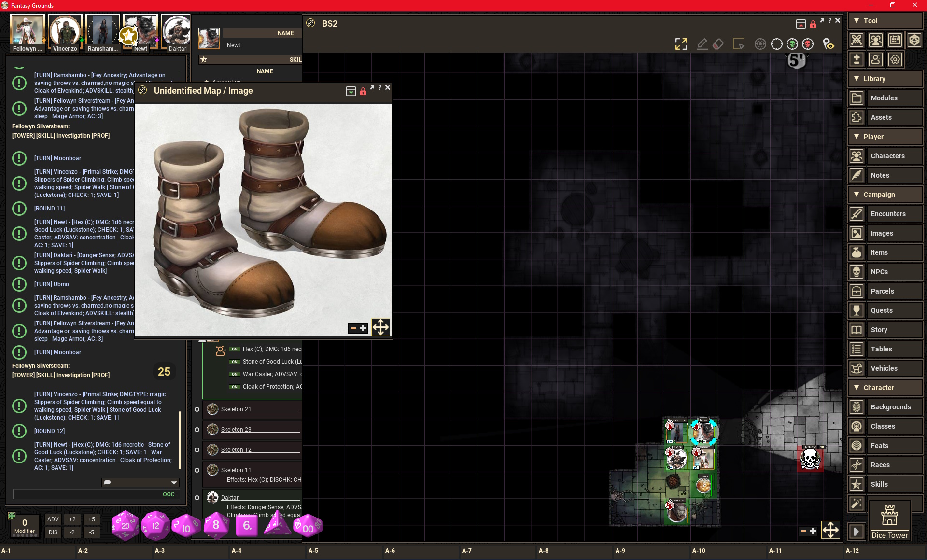Open the chat mode dropdown arrow
This screenshot has width=927, height=560.
tap(174, 482)
